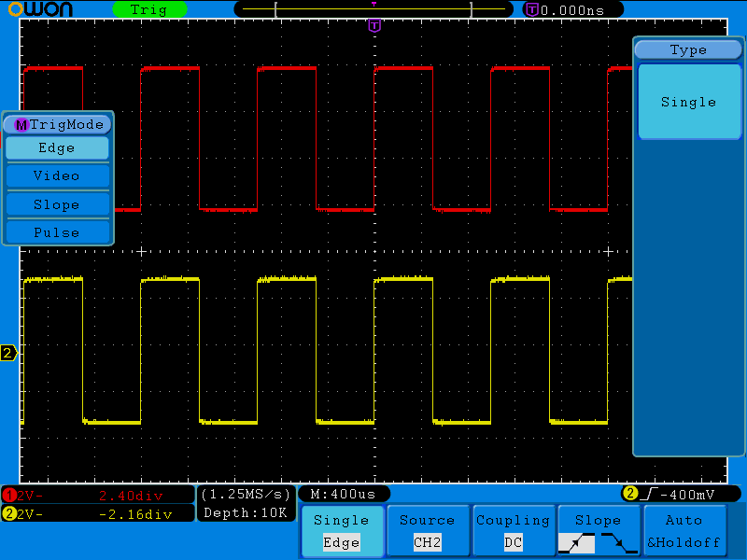Image resolution: width=747 pixels, height=560 pixels.
Task: Select the rising edge slope icon
Action: coord(576,542)
